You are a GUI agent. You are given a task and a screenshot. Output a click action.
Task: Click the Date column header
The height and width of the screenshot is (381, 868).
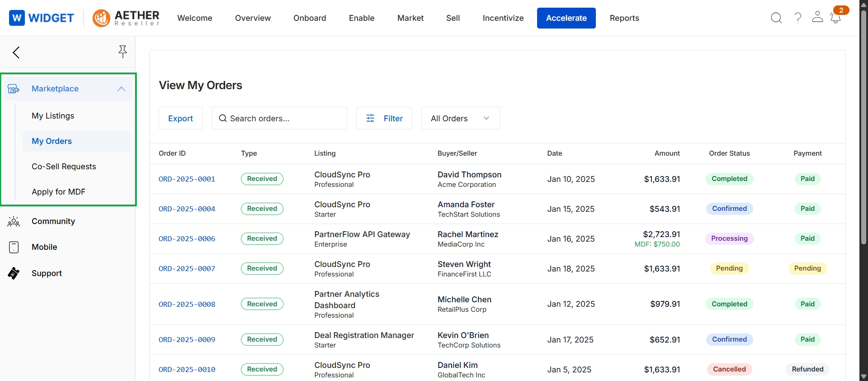(x=555, y=153)
